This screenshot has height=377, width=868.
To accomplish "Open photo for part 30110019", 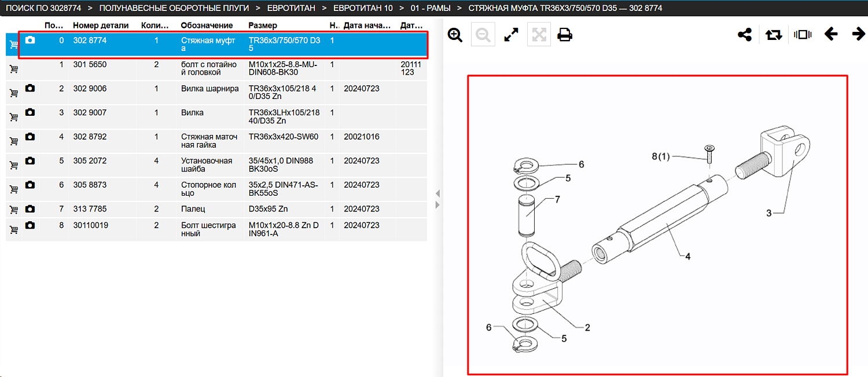I will [x=30, y=225].
